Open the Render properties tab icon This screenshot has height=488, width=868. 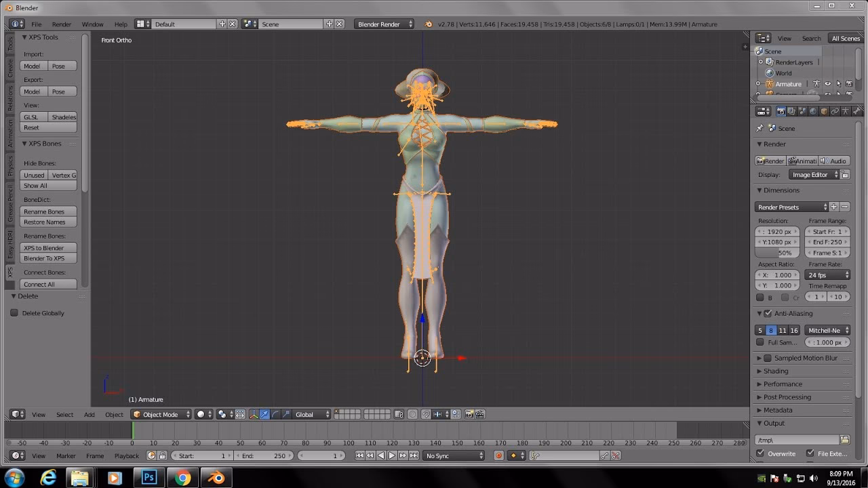(x=781, y=111)
